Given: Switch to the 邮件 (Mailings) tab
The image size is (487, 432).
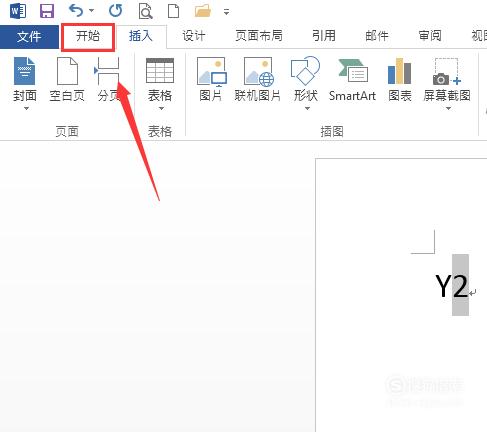Looking at the screenshot, I should 377,36.
